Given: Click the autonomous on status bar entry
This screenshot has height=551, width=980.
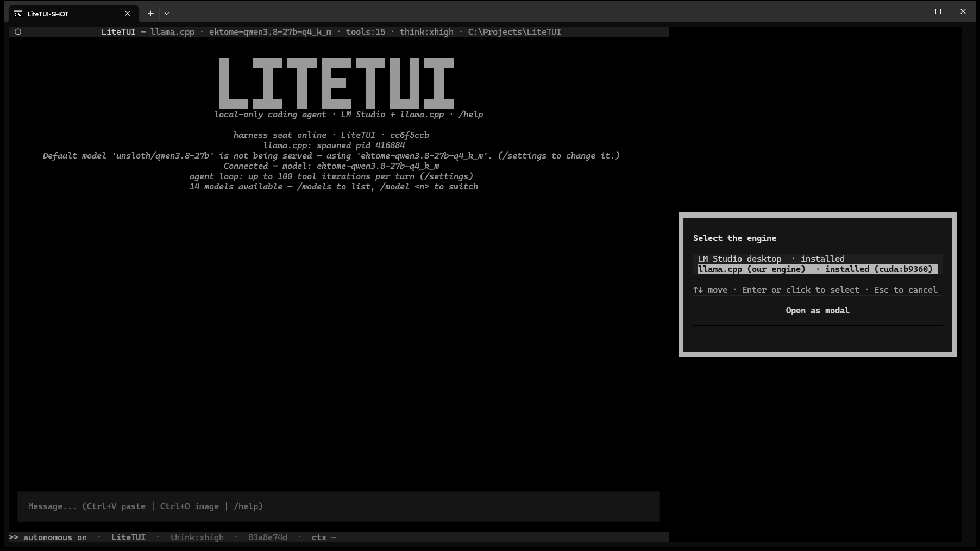Looking at the screenshot, I should point(48,537).
